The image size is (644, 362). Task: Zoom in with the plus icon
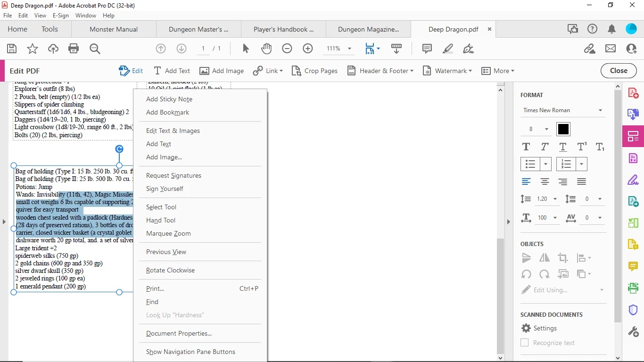click(x=308, y=49)
